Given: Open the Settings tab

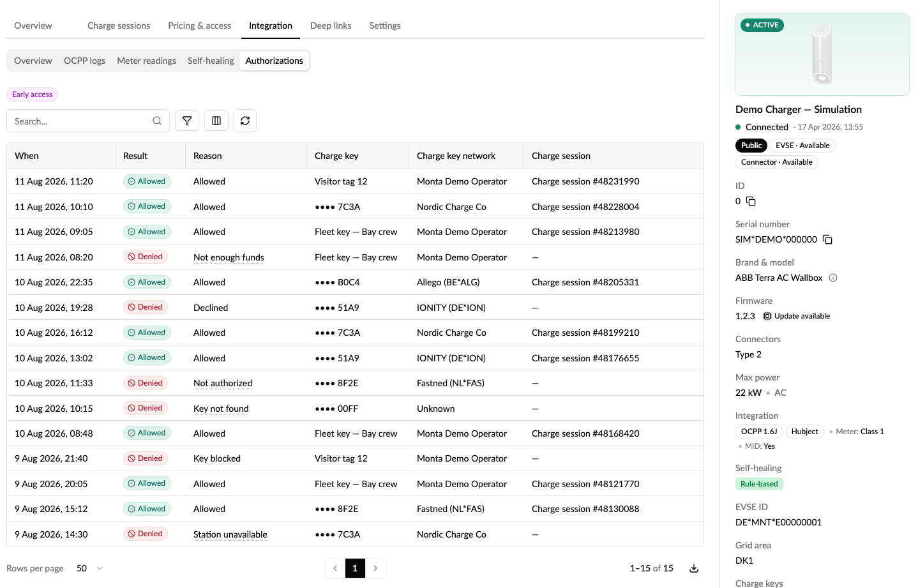Looking at the screenshot, I should tap(385, 26).
